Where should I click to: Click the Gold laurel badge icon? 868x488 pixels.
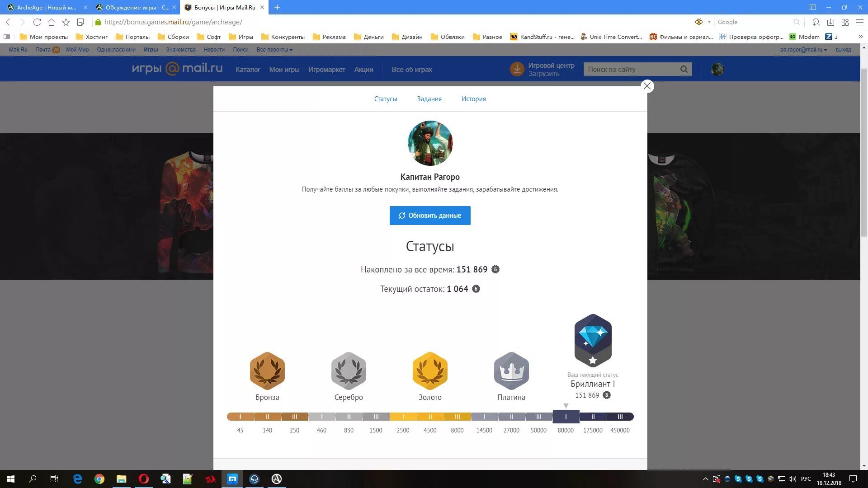click(430, 371)
